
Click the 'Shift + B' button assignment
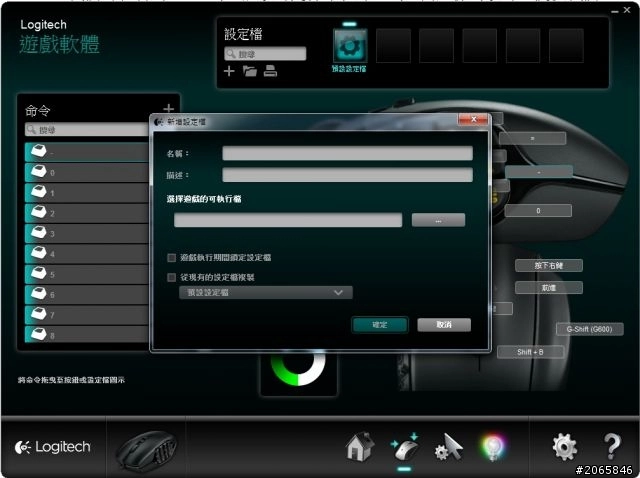pos(530,352)
